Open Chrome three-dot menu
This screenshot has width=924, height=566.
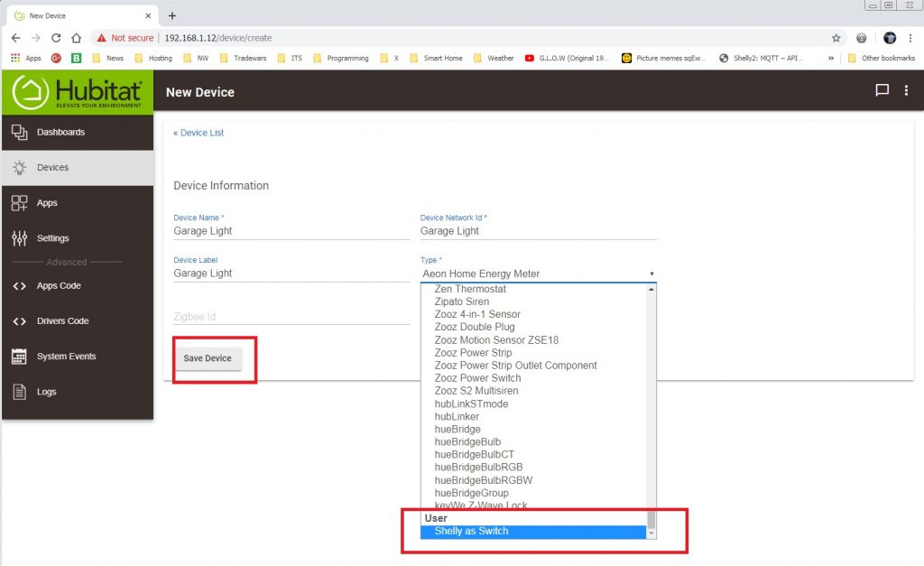click(x=910, y=38)
